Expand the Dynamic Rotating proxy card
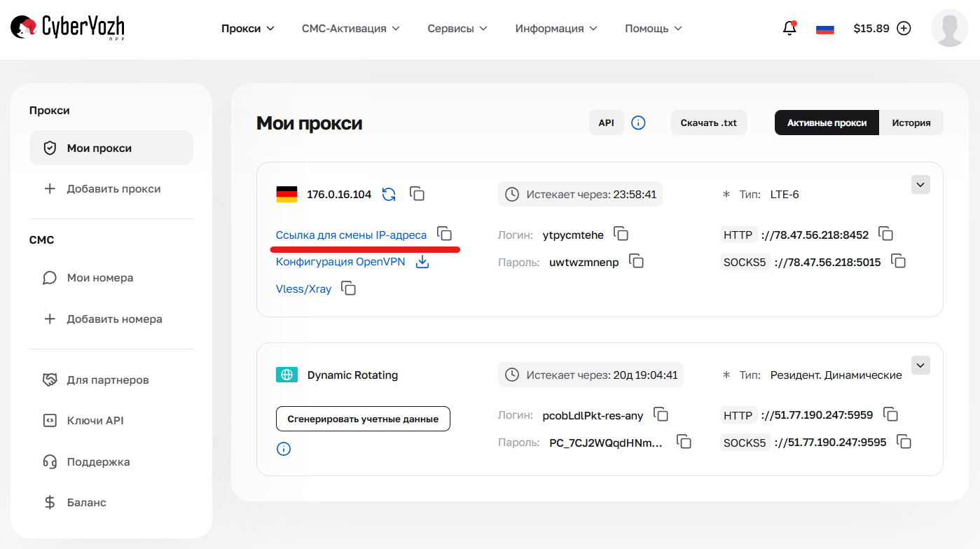 920,365
